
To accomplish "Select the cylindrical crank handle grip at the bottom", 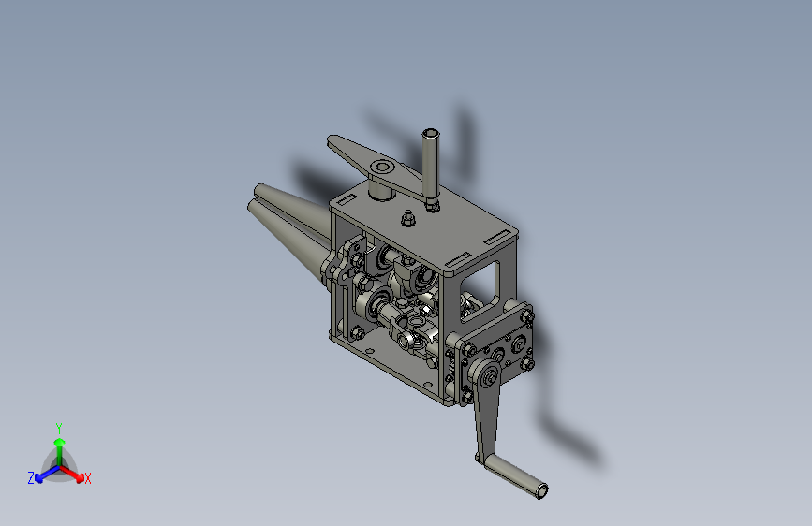I will click(516, 475).
